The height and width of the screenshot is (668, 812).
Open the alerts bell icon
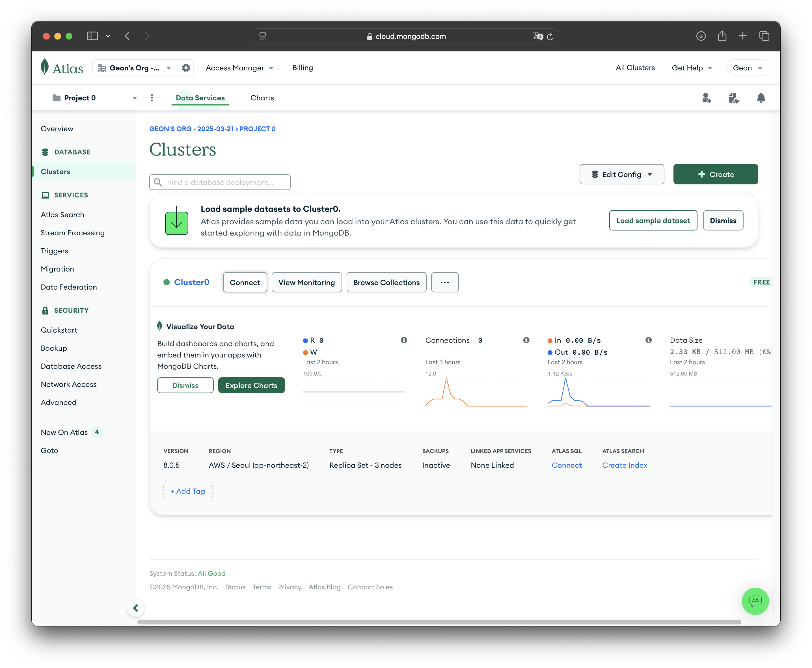(x=761, y=98)
